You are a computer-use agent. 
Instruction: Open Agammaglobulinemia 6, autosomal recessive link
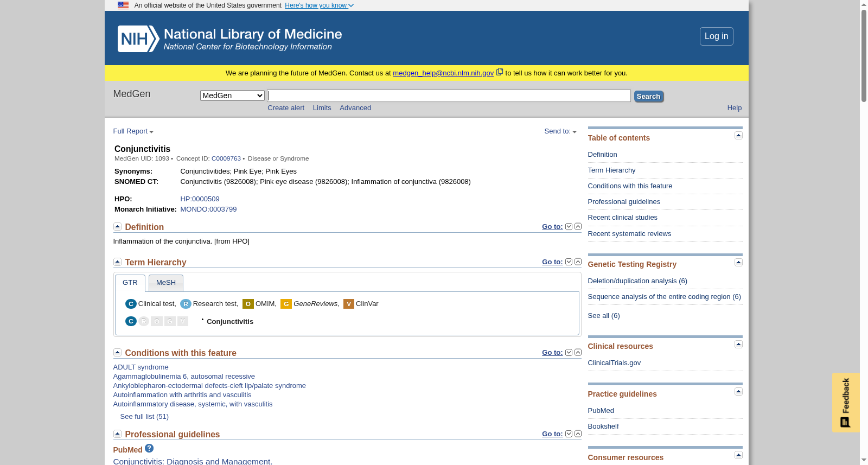[184, 377]
